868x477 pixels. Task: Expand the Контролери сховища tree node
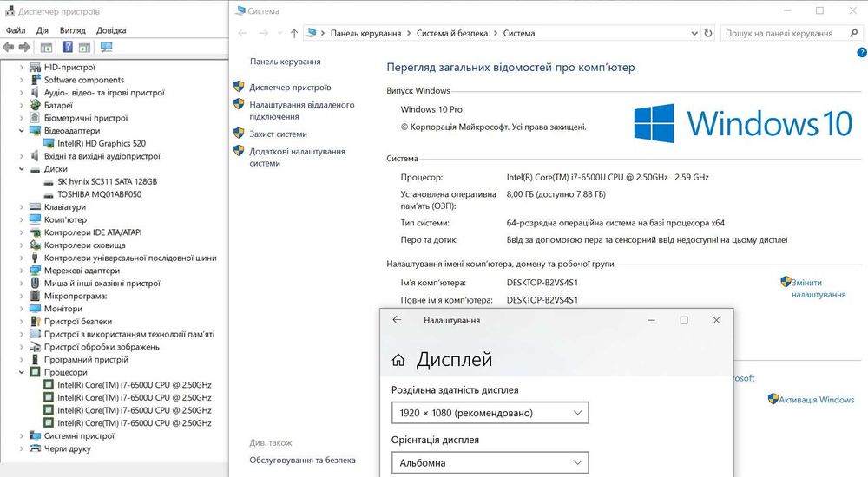[22, 245]
